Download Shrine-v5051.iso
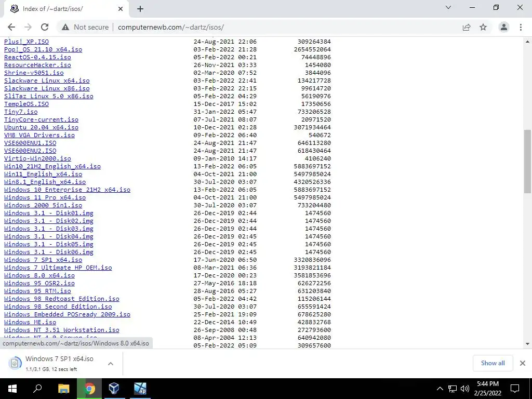This screenshot has width=532, height=399. [34, 73]
